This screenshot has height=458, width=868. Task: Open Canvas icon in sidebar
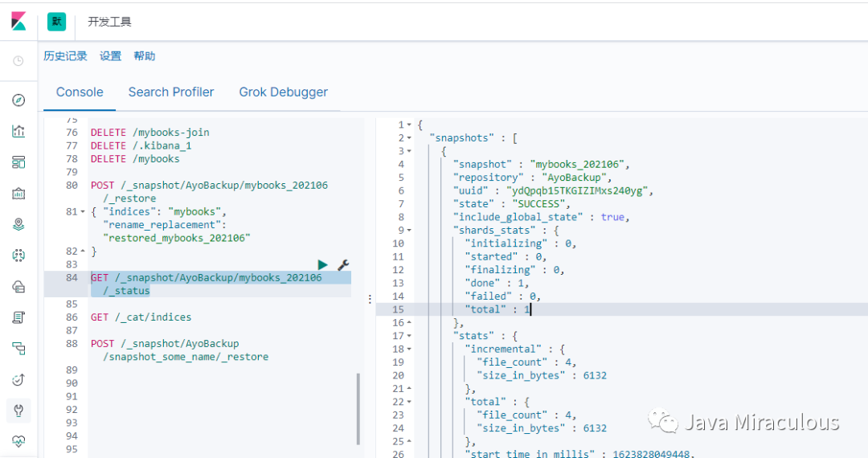18,194
